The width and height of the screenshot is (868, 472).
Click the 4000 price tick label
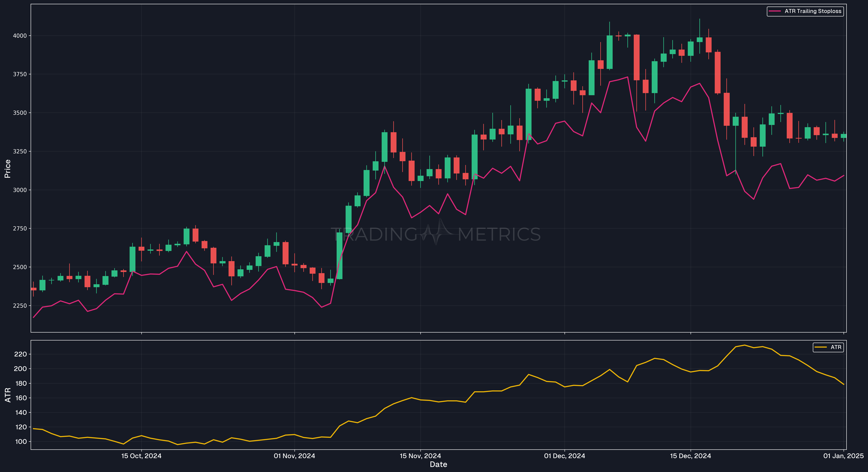click(x=20, y=36)
